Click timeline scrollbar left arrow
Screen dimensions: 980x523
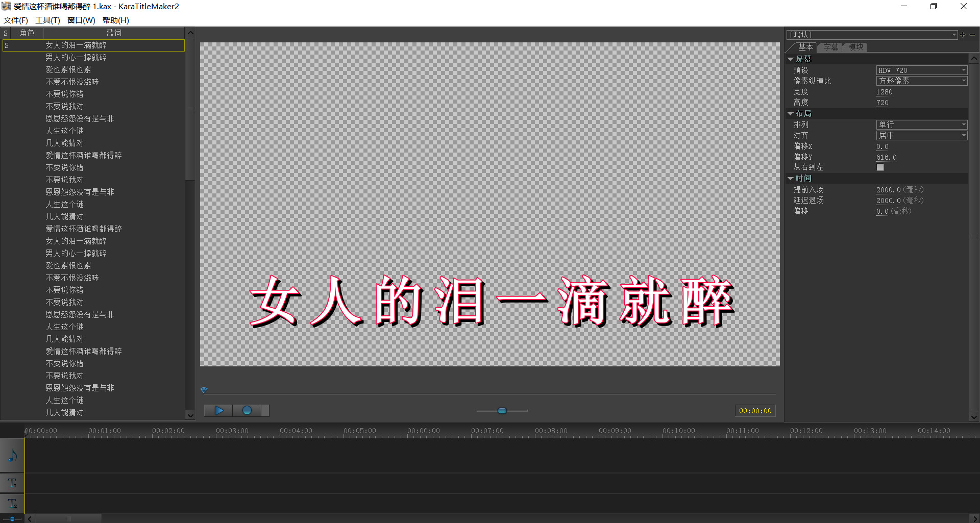30,519
